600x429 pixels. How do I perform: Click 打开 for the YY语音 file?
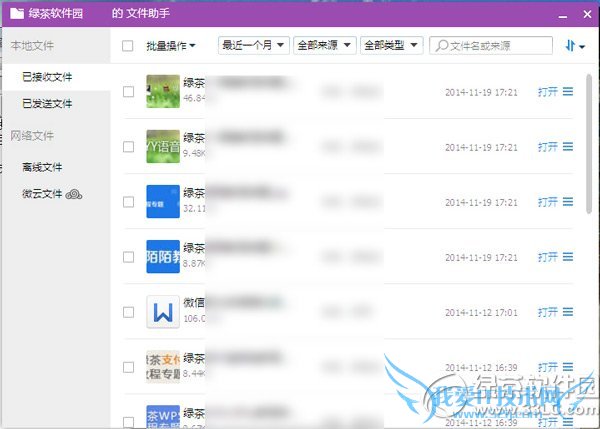click(548, 147)
